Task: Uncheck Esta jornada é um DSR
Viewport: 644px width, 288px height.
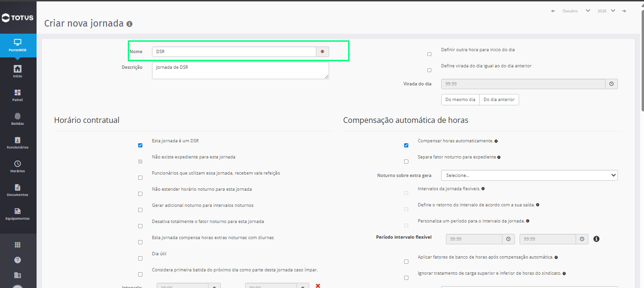Action: coord(140,146)
